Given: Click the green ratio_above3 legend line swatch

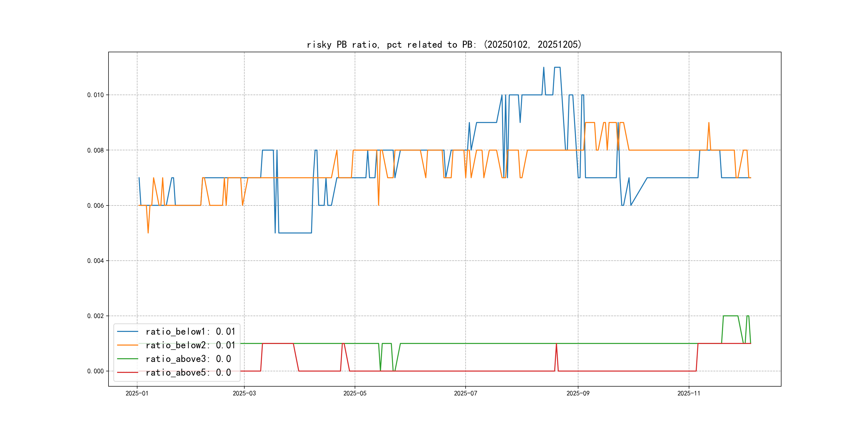Looking at the screenshot, I should [127, 359].
